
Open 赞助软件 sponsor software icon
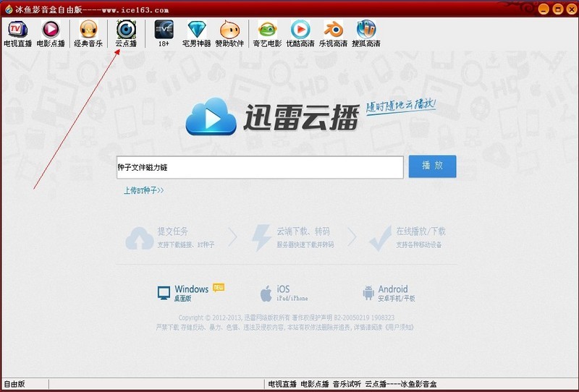click(229, 33)
